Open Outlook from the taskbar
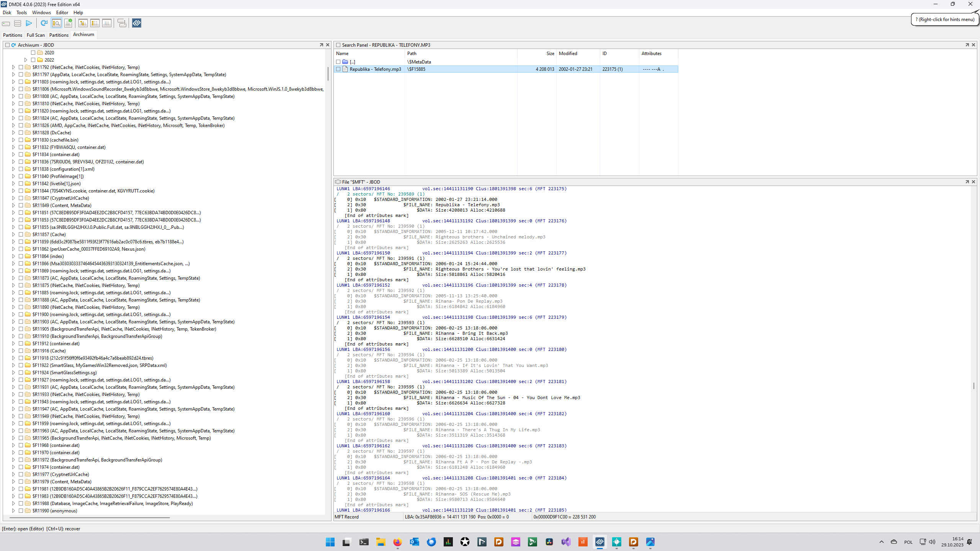Screen dimensions: 980x551 click(x=414, y=542)
